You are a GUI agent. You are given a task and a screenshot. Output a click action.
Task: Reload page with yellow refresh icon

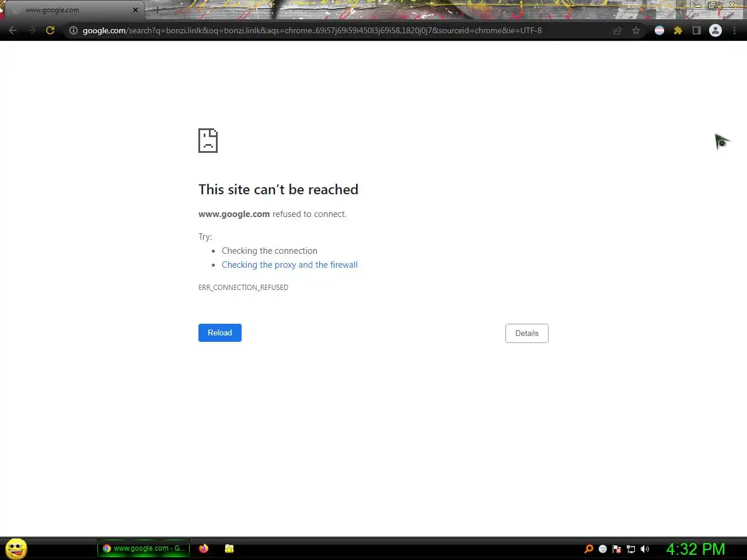click(50, 30)
